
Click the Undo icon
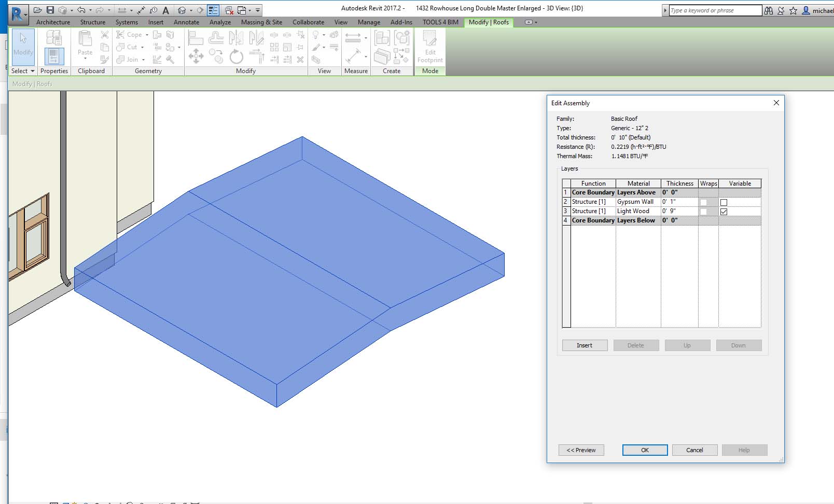[81, 9]
